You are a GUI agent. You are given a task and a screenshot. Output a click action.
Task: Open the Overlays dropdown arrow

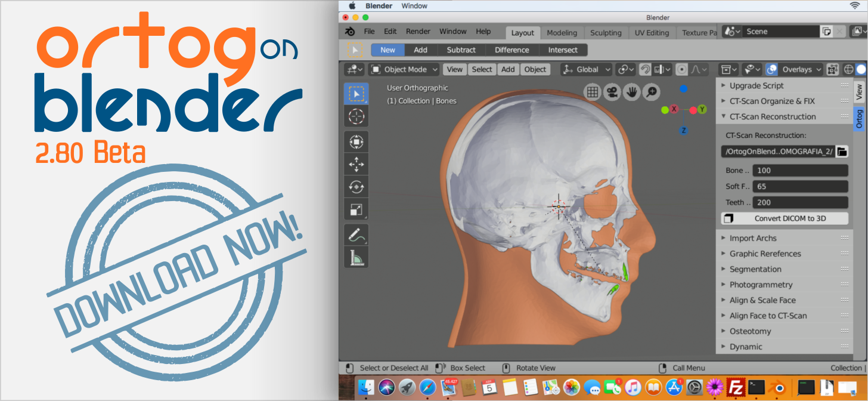point(819,69)
